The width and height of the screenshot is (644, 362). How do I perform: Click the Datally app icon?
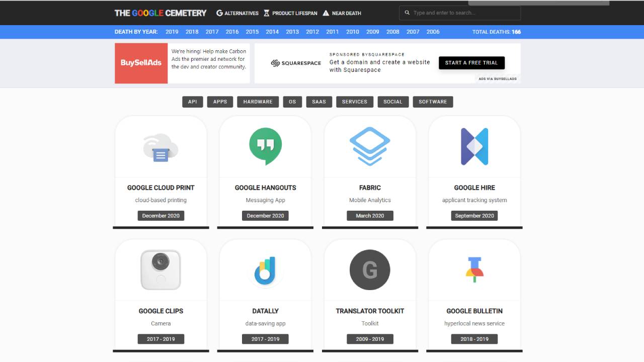[x=266, y=270]
